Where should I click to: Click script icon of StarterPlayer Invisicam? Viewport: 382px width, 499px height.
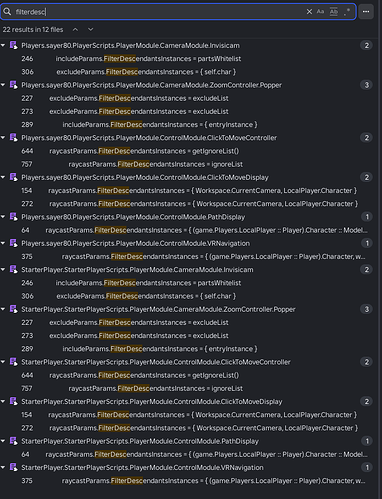[x=14, y=270]
